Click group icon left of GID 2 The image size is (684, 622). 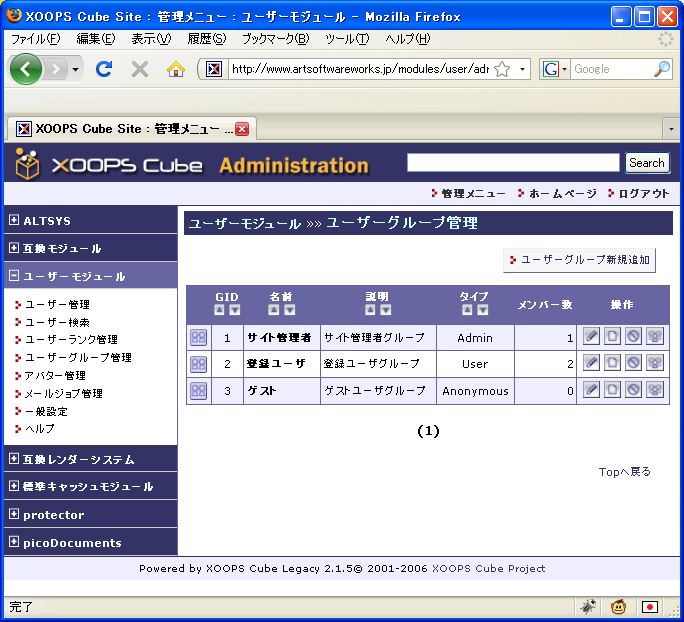[198, 364]
